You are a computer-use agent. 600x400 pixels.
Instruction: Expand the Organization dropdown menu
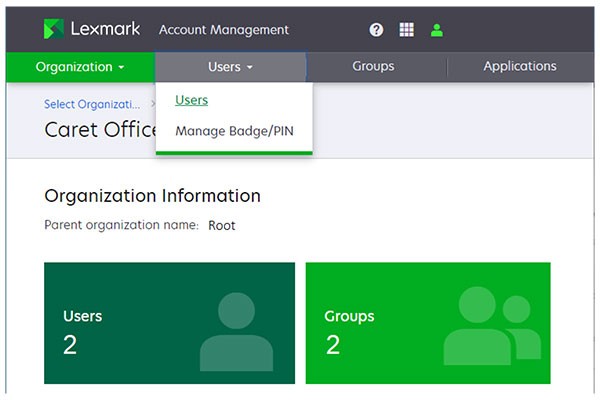[80, 67]
